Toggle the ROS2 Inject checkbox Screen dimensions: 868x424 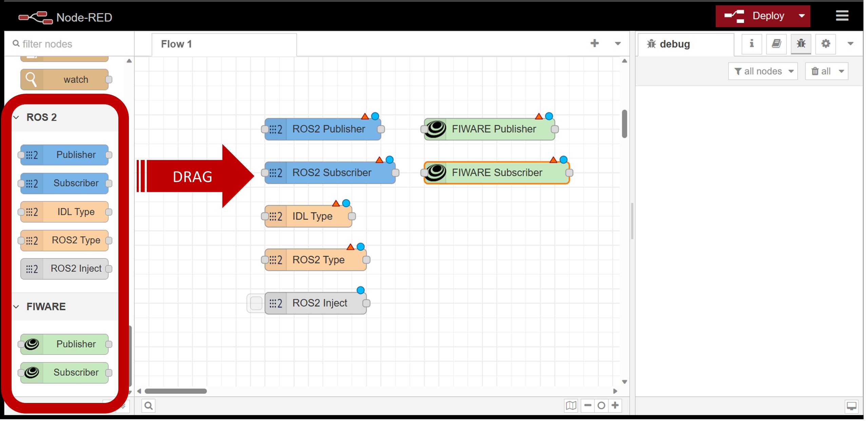pos(256,303)
